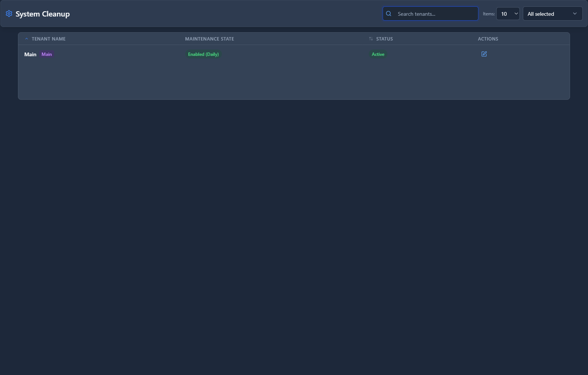Click the Actions column header
This screenshot has height=375, width=588.
pyautogui.click(x=488, y=39)
